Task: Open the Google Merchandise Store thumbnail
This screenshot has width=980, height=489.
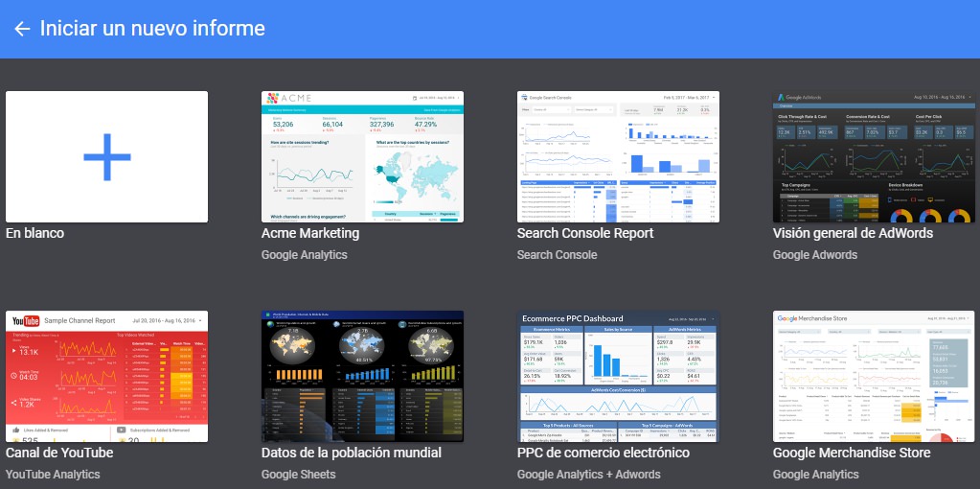Action: click(x=874, y=377)
